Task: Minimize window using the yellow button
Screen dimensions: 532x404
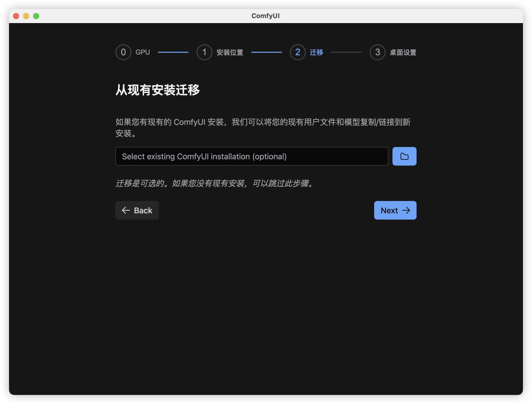Action: 26,16
